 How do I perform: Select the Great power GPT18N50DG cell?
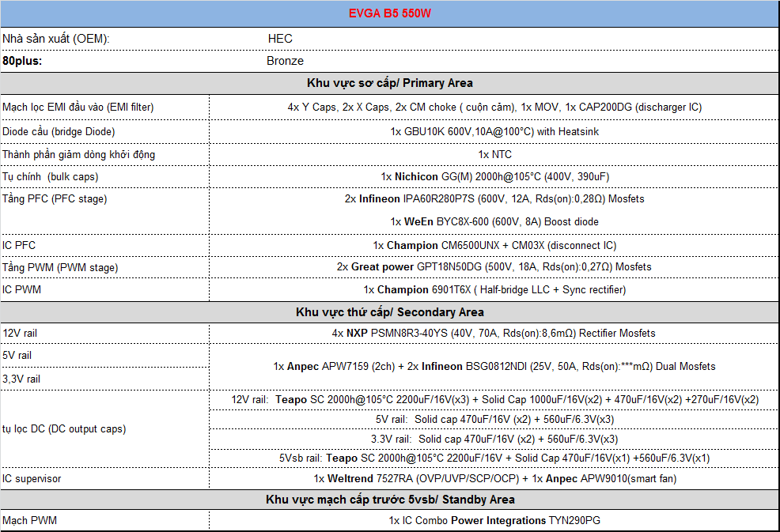pyautogui.click(x=494, y=267)
